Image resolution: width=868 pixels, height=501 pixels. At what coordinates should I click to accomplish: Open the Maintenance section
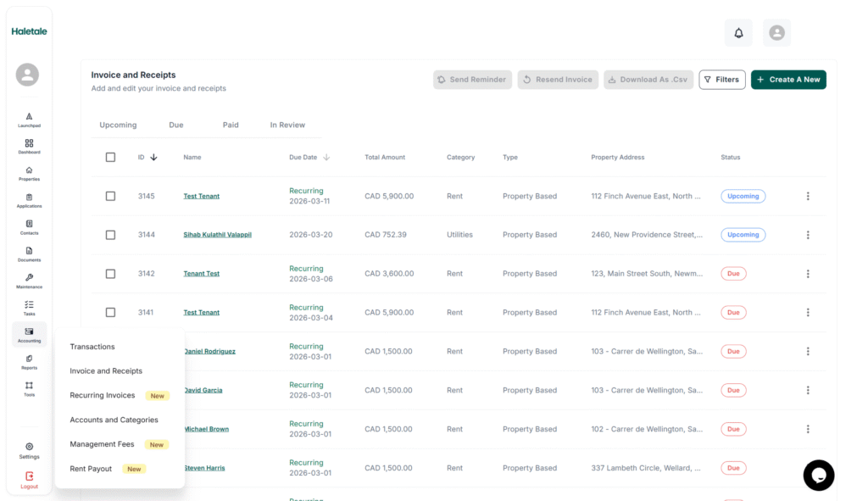click(29, 281)
